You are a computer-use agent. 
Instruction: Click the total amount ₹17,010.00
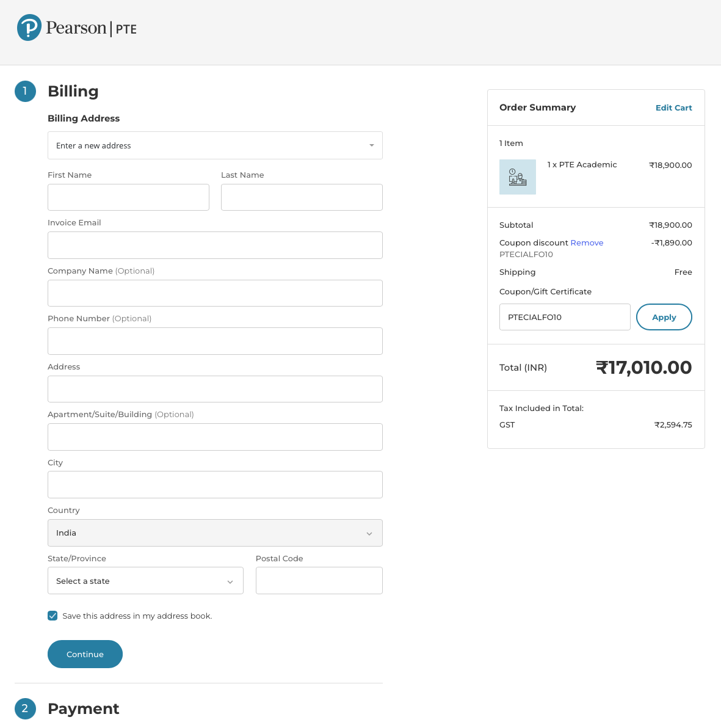643,368
